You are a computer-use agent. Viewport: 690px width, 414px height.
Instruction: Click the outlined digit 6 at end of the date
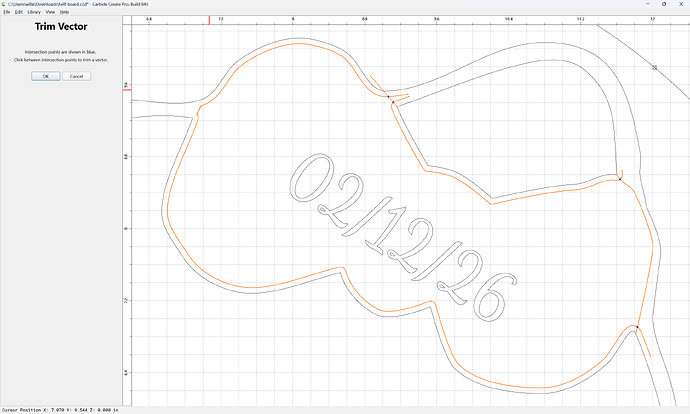(495, 297)
